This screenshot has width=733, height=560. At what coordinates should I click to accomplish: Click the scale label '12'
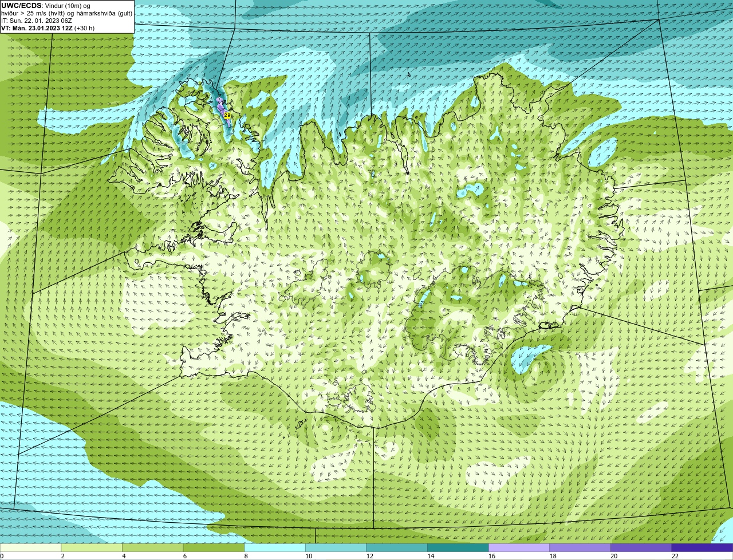click(370, 556)
